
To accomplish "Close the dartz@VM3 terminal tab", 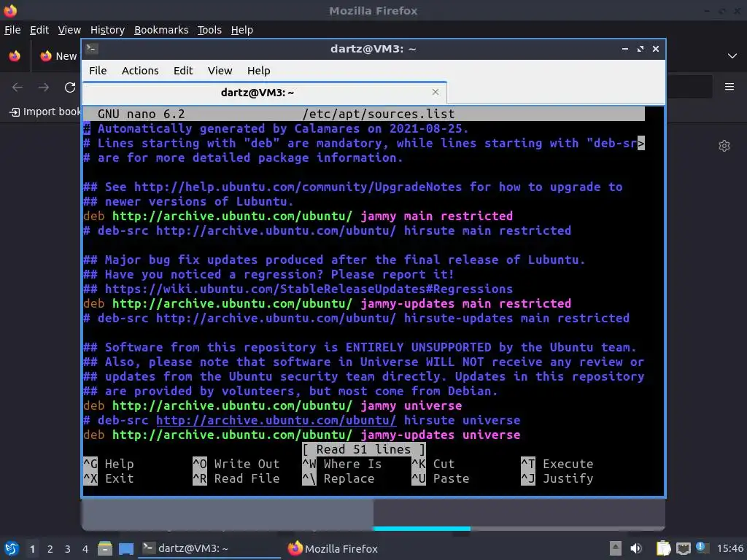I will (436, 92).
